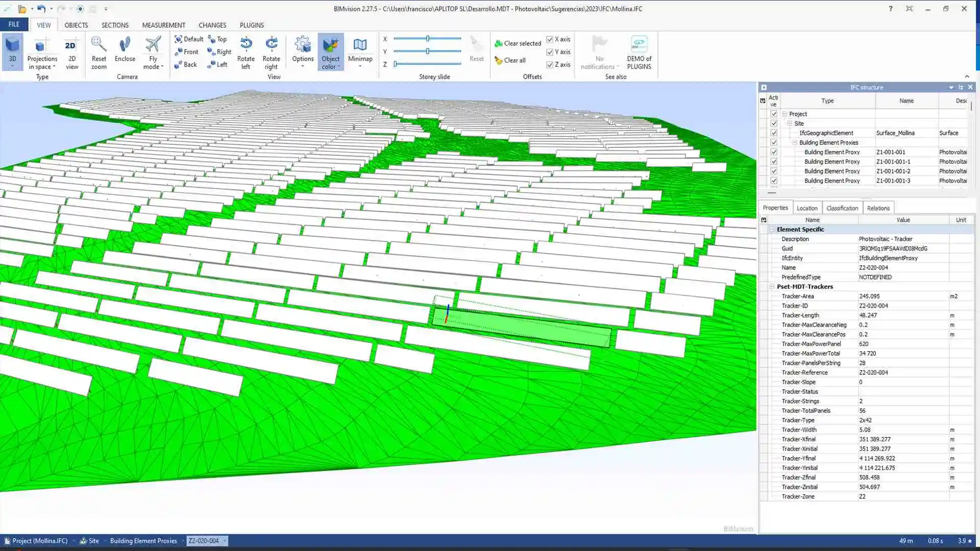
Task: Open the OBJECTS ribbon tab
Action: (x=76, y=25)
